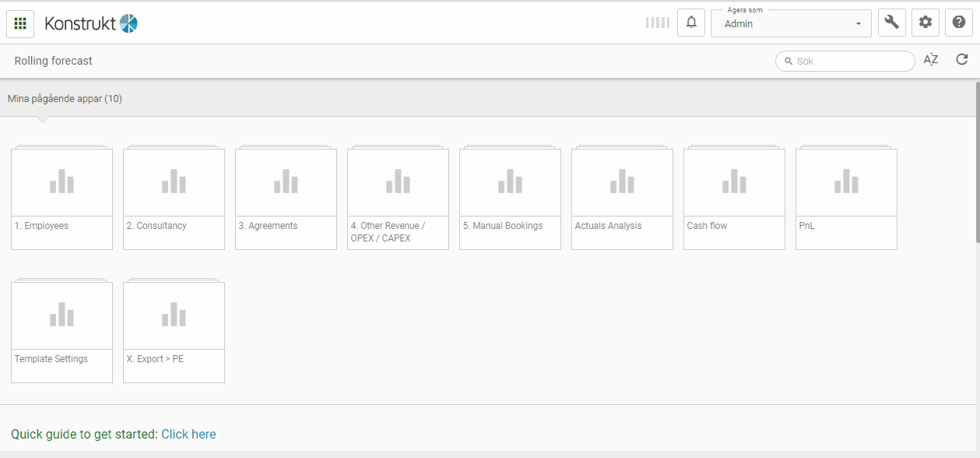The height and width of the screenshot is (458, 980).
Task: Select the Cash flow app tile
Action: tap(734, 199)
